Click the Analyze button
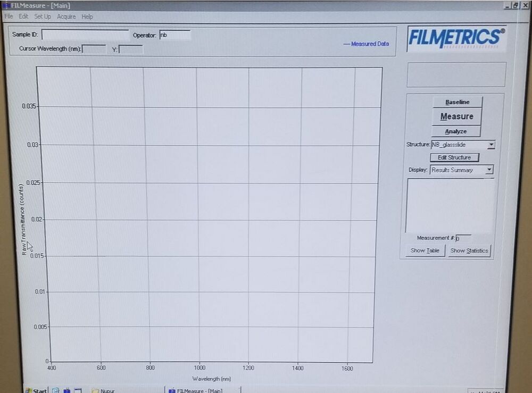The height and width of the screenshot is (393, 532). pyautogui.click(x=456, y=131)
